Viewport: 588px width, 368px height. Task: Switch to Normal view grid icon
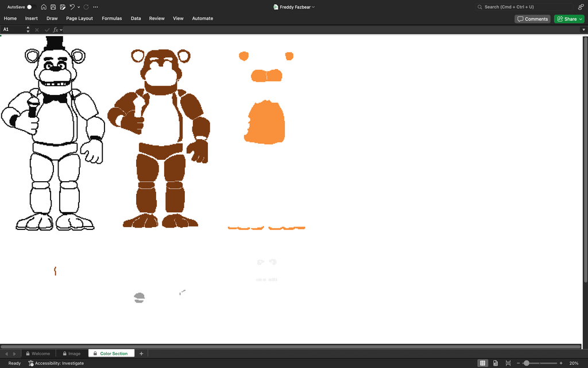pyautogui.click(x=482, y=363)
